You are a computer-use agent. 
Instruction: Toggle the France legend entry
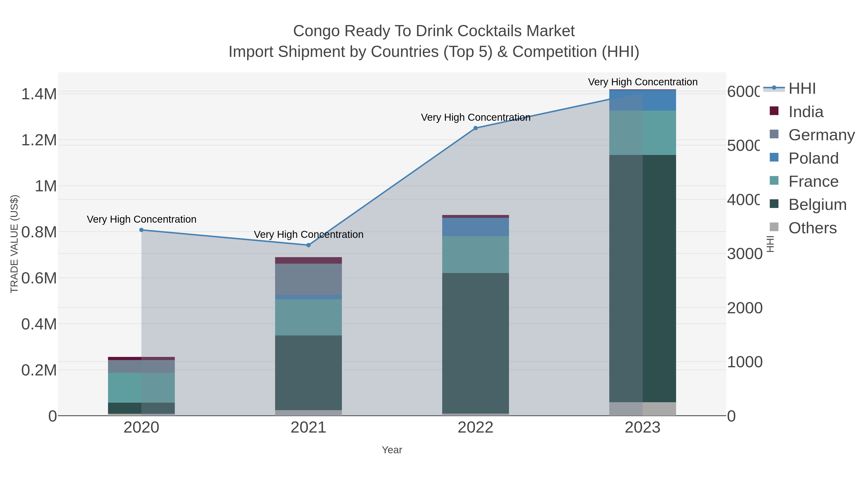(x=804, y=181)
